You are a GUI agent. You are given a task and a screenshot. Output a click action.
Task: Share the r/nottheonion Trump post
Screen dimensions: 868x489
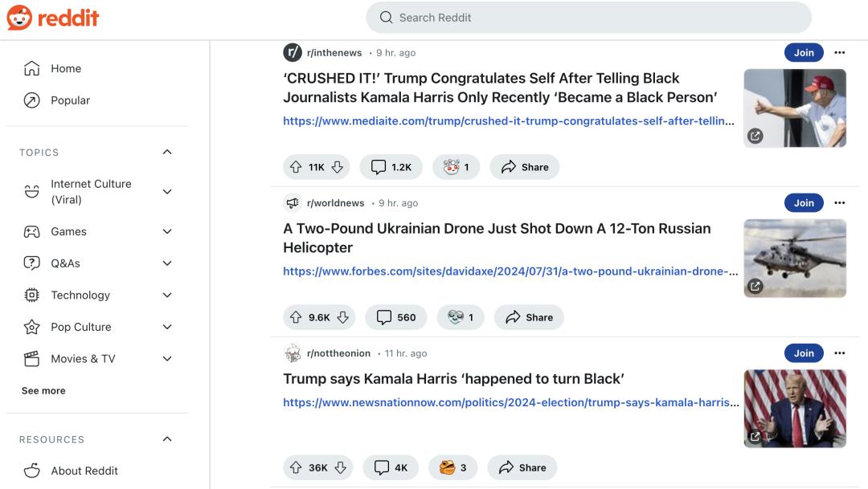tap(523, 467)
